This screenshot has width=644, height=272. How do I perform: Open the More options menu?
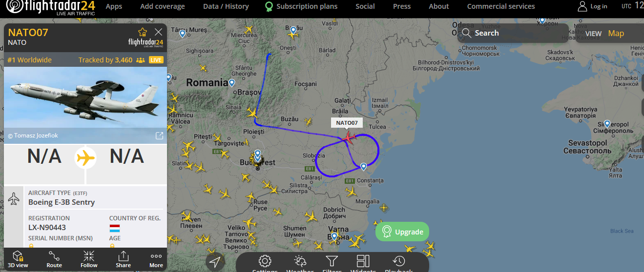click(156, 259)
